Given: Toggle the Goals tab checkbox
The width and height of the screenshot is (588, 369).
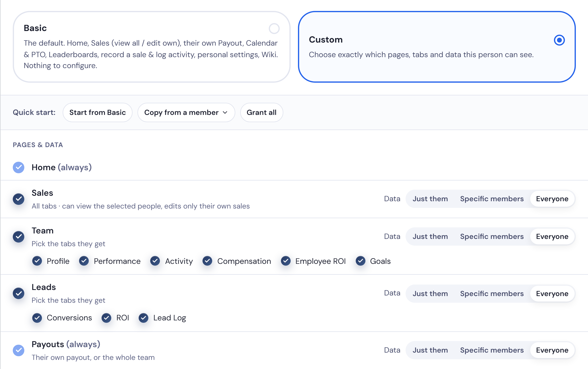Looking at the screenshot, I should click(x=361, y=261).
